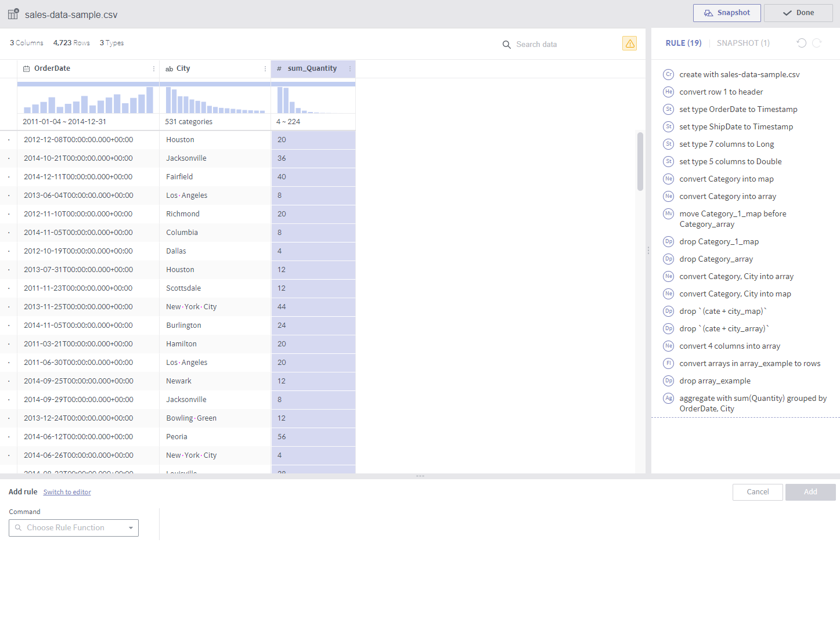Click the yellow warning triangle icon
840x626 pixels.
[x=629, y=44]
